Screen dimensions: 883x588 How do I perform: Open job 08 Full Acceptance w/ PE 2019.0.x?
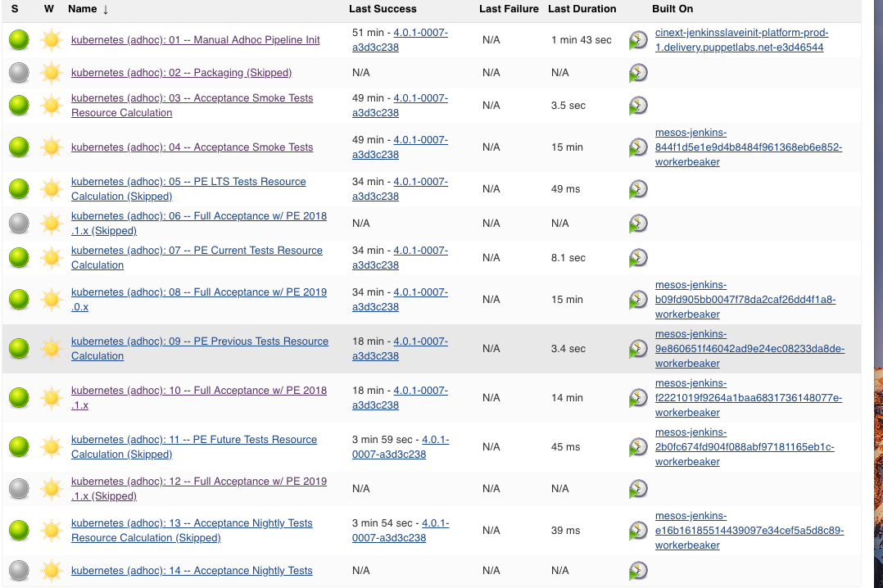click(x=199, y=299)
